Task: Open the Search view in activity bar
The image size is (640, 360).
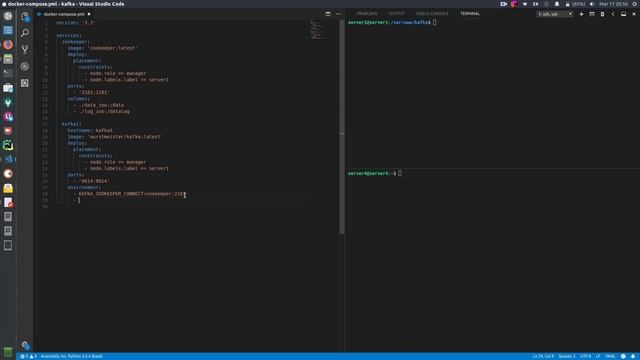Action: pyautogui.click(x=25, y=33)
